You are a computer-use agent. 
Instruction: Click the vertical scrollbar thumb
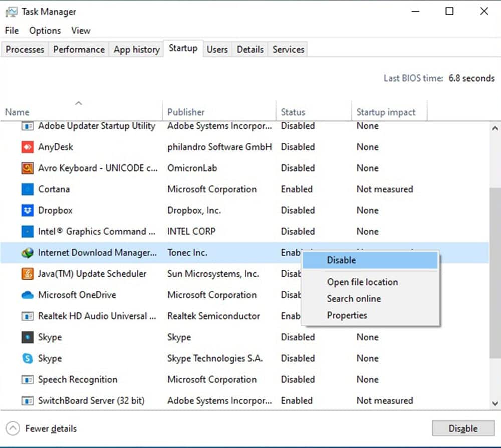click(x=495, y=273)
